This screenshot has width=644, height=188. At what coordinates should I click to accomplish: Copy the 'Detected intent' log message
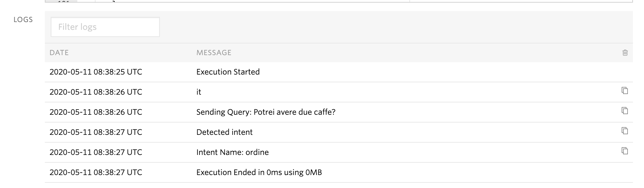[625, 131]
